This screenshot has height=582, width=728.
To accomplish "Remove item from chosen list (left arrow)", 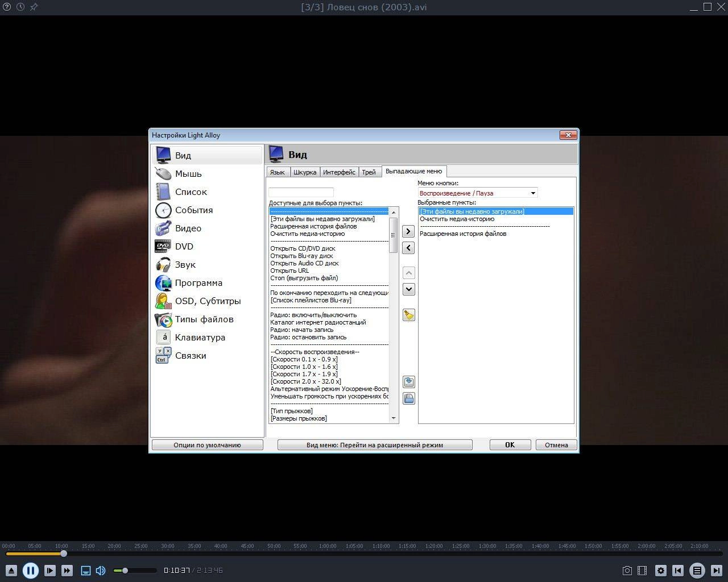I will 408,248.
